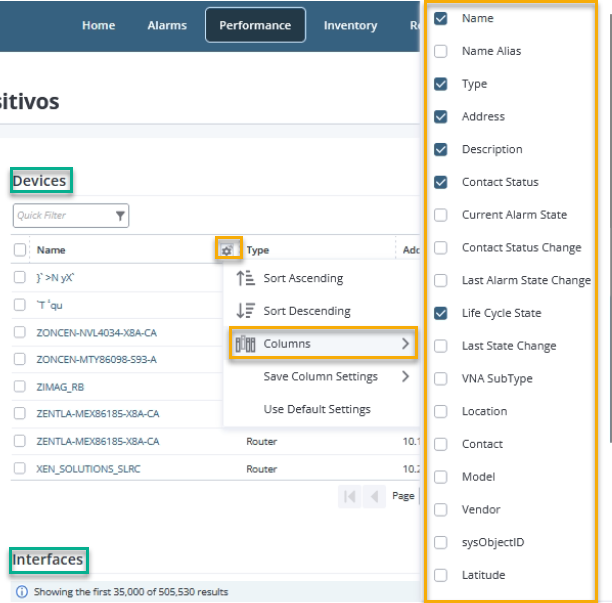Click the Interfaces section heading
Viewport: 612px width, 603px height.
click(48, 560)
